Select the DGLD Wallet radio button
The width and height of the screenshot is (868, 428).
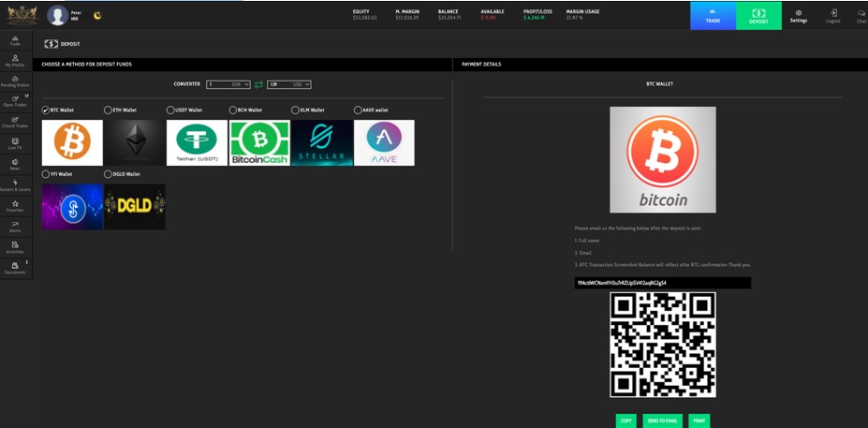point(108,174)
